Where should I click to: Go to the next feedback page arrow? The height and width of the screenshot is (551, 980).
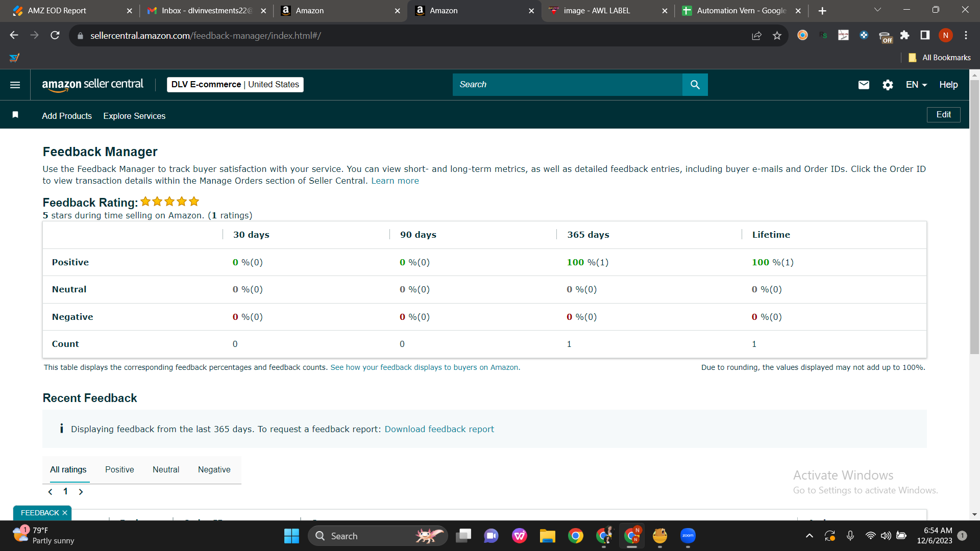[81, 492]
